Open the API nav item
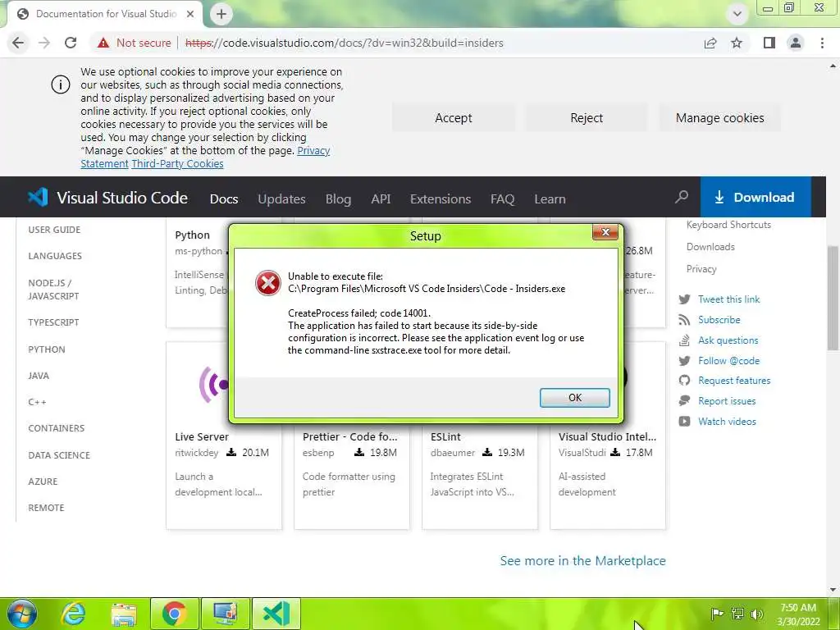 click(x=381, y=199)
